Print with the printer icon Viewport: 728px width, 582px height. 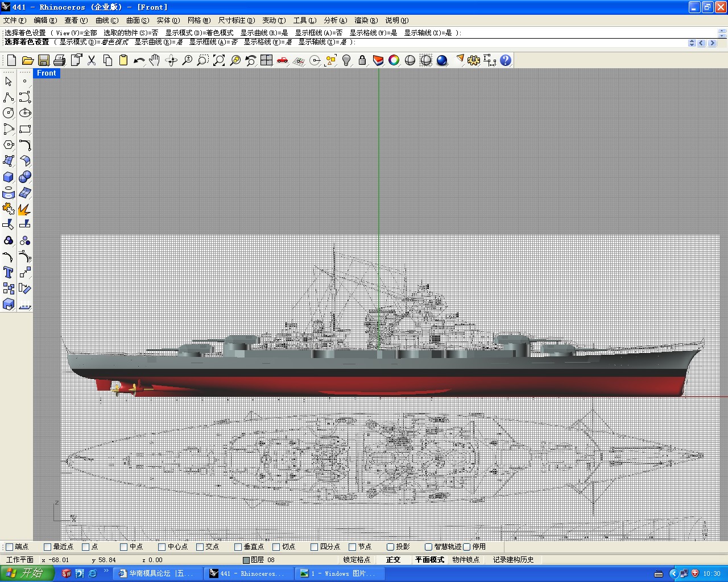point(59,60)
